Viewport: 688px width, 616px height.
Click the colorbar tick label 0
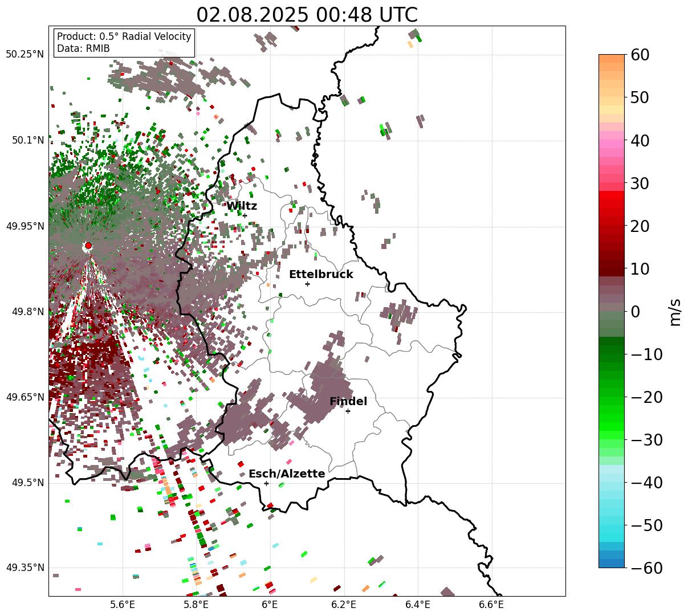tap(636, 312)
